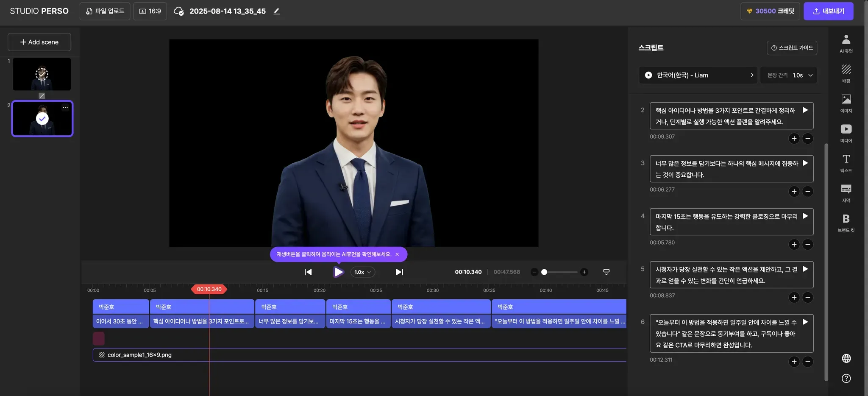The height and width of the screenshot is (396, 868).
Task: Click the 내보내기 export button
Action: [x=828, y=11]
